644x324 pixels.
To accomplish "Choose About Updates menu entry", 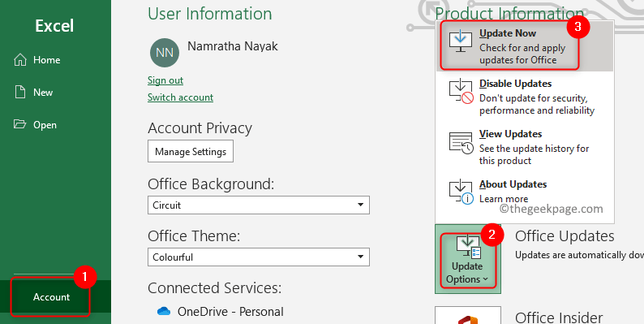I will pos(525,191).
